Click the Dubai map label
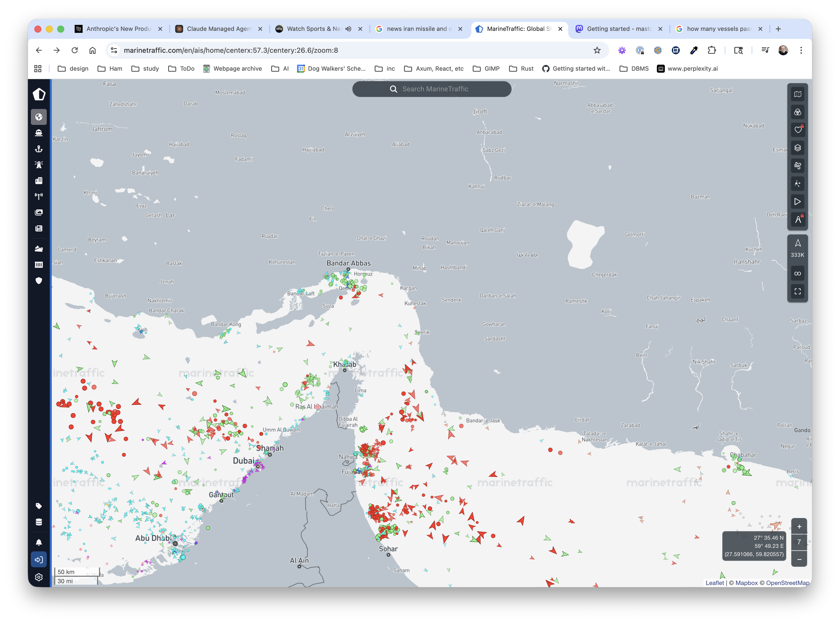The image size is (840, 624). pyautogui.click(x=244, y=461)
